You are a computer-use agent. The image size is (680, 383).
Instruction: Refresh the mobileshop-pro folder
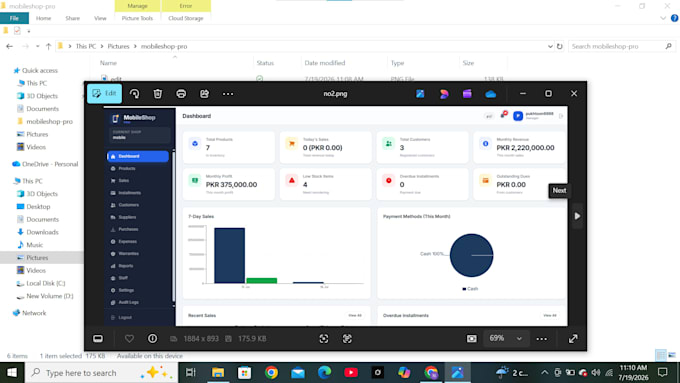coord(560,46)
